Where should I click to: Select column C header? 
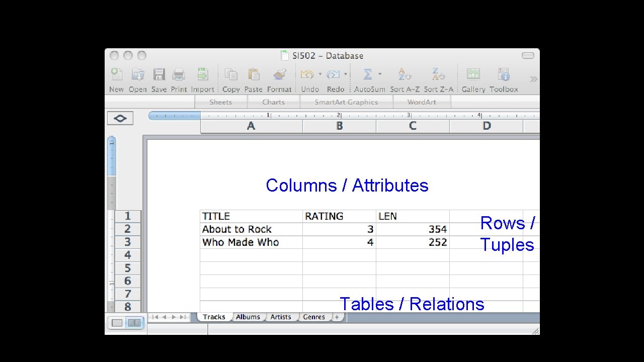click(x=413, y=126)
